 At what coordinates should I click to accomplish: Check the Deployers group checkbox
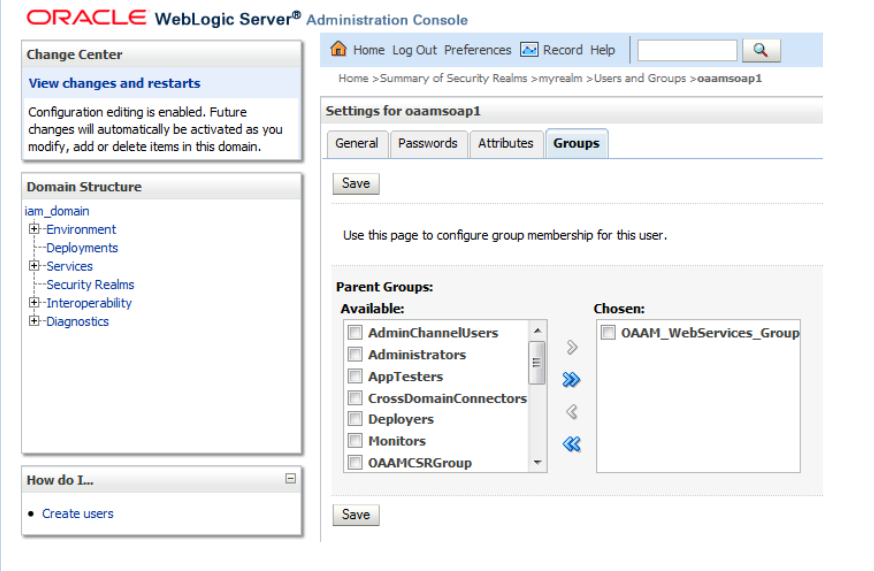[x=355, y=419]
